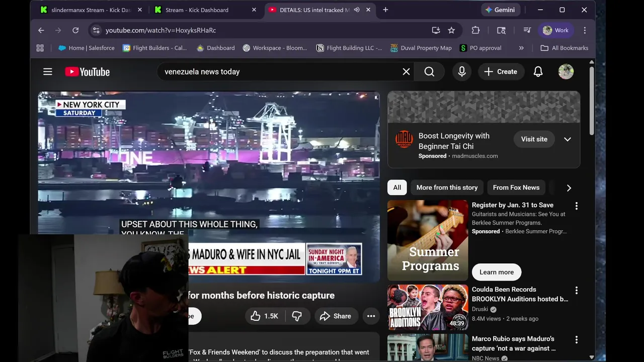Open Flight Building LLC bookmark
The height and width of the screenshot is (362, 644).
click(349, 48)
